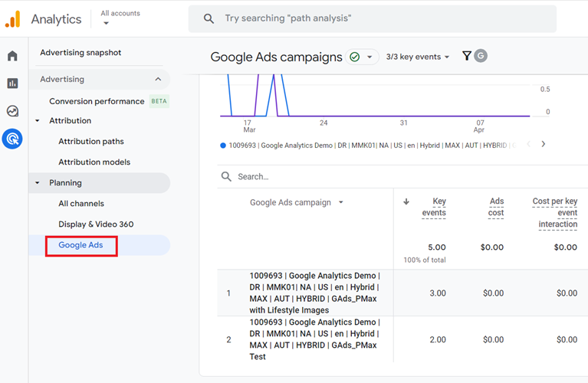The image size is (588, 383).
Task: Open Display & Video 360
Action: pos(96,224)
